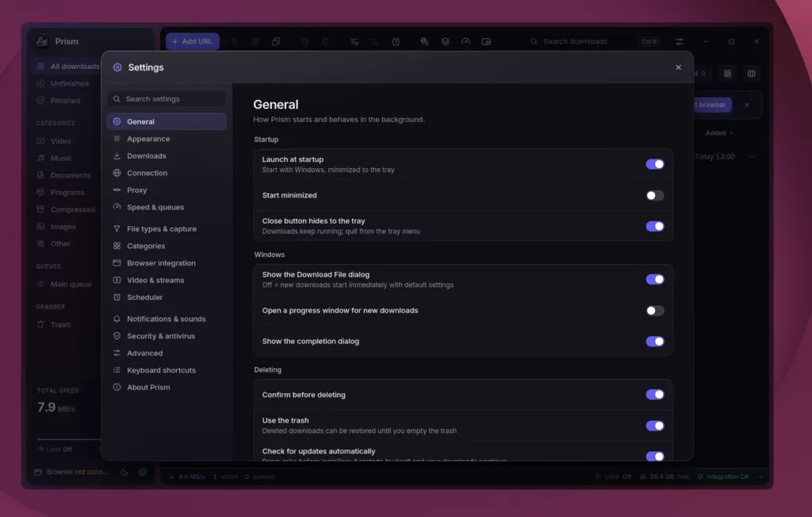The height and width of the screenshot is (517, 812).
Task: Click the stacked windows icon in the toolbar
Action: coord(276,41)
